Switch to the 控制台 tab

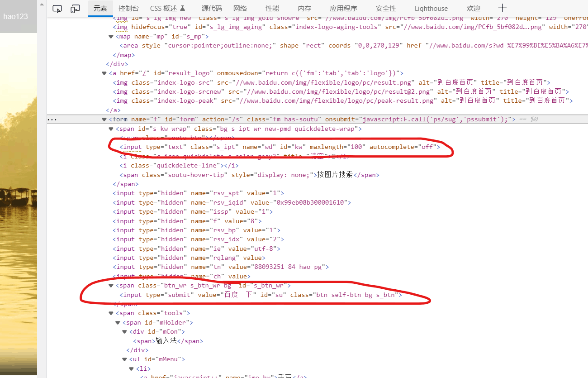(x=128, y=9)
